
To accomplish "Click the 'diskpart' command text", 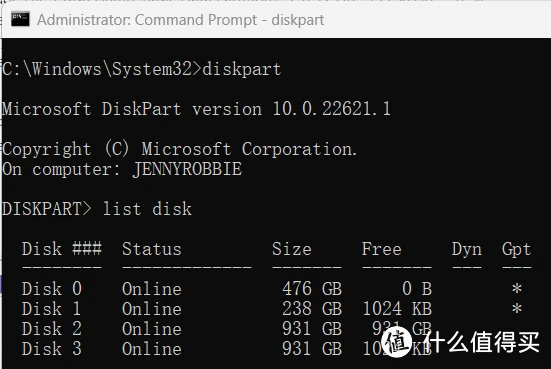I will coord(242,69).
